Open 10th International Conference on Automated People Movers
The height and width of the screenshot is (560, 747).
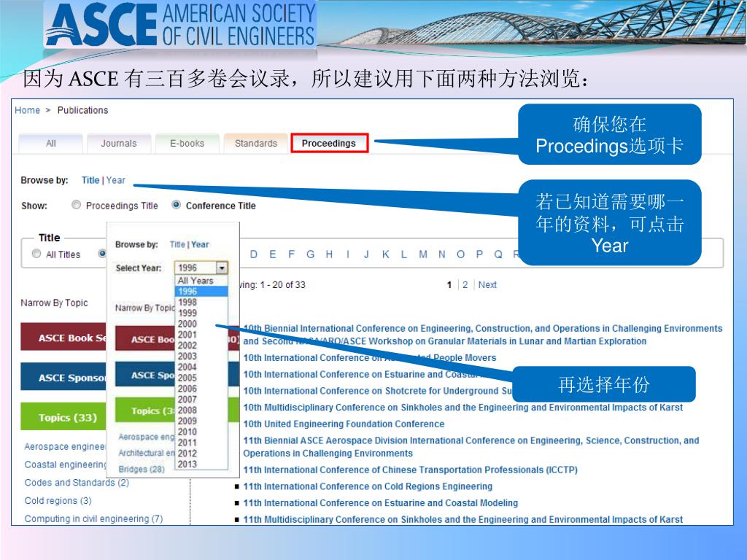click(x=370, y=358)
